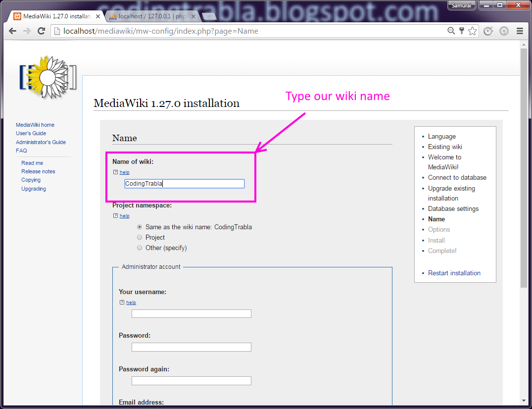Click the Password input field
The width and height of the screenshot is (532, 409).
192,347
